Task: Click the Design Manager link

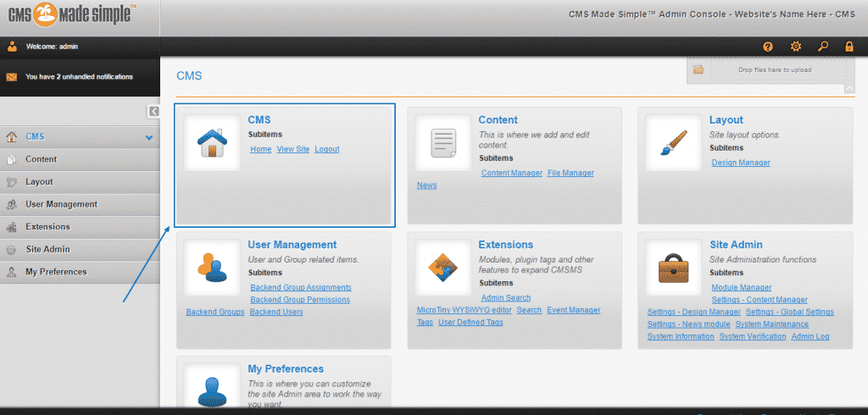Action: coord(741,163)
